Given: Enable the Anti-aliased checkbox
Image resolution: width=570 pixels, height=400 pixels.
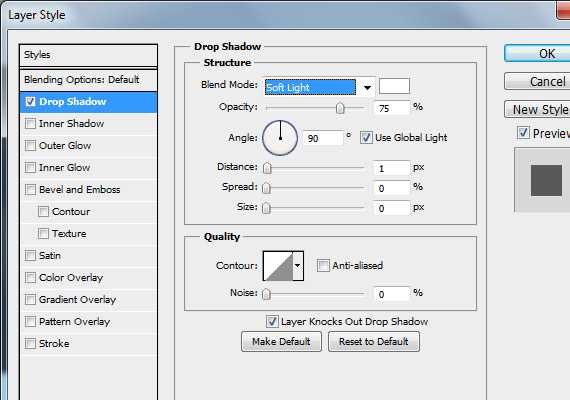Looking at the screenshot, I should [323, 265].
